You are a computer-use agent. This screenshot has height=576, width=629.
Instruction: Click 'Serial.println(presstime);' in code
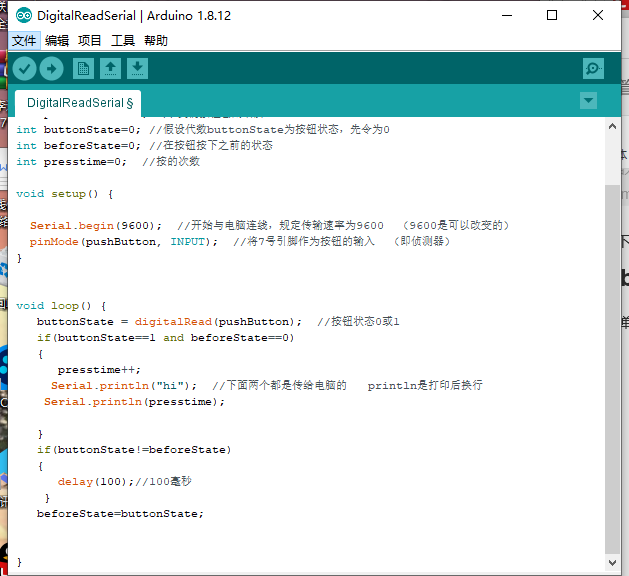[x=134, y=402]
